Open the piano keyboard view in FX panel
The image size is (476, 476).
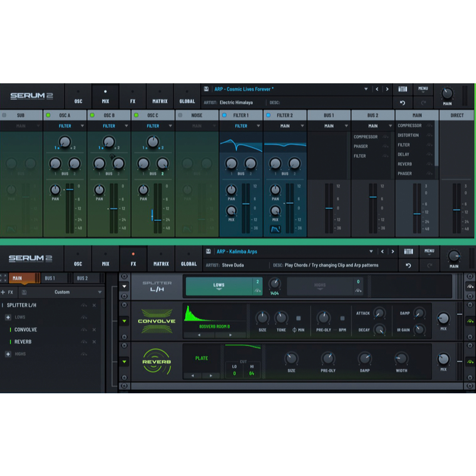pyautogui.click(x=408, y=252)
